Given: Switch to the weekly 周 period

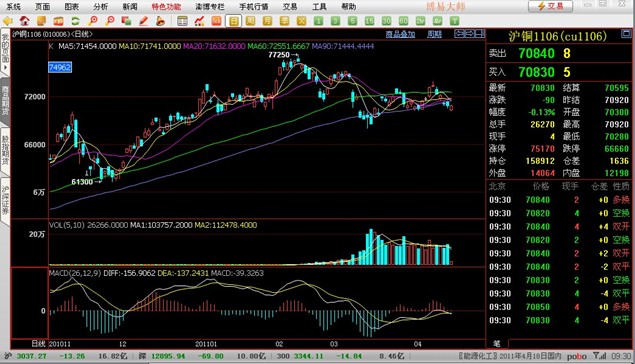Looking at the screenshot, I should 251,21.
